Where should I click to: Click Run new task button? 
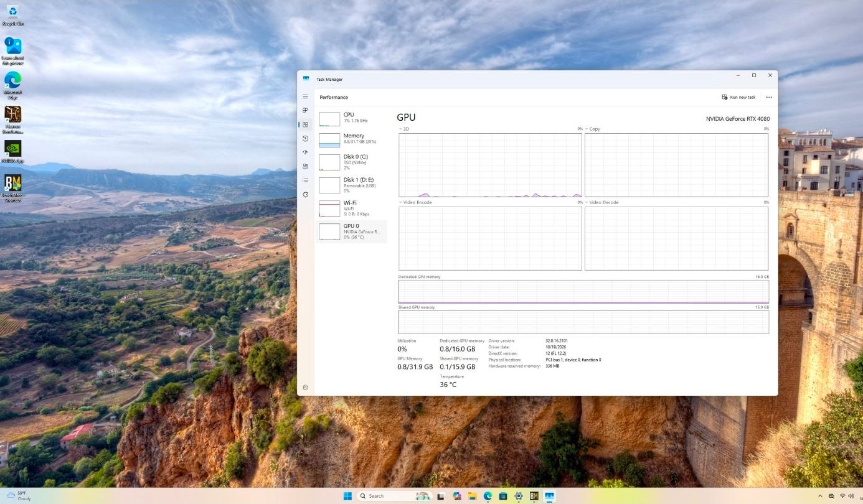(738, 97)
